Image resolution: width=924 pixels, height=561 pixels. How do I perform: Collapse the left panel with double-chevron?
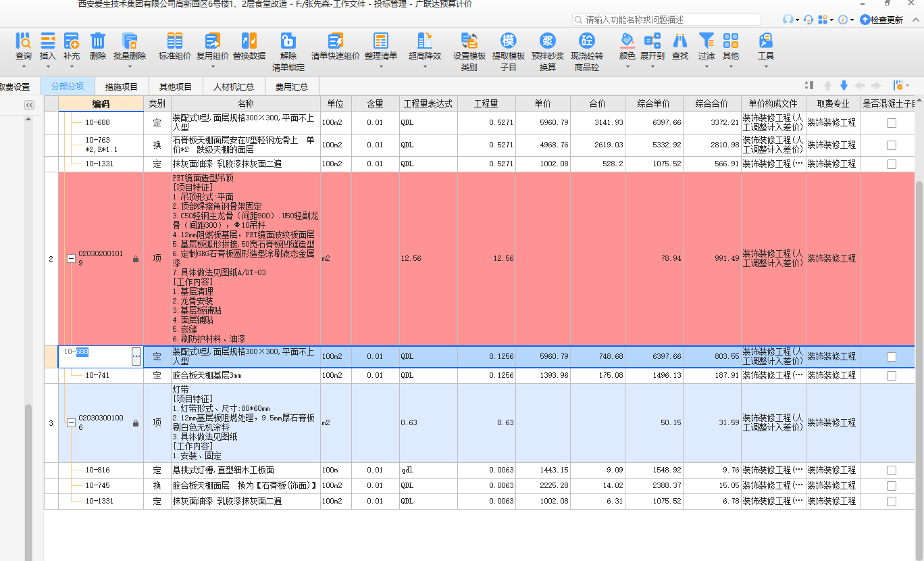coord(29,105)
